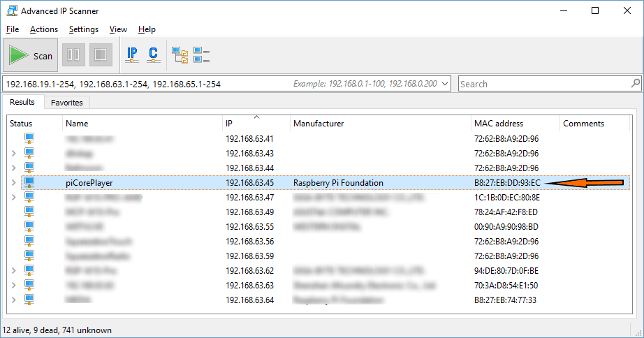Viewport: 644px width, 338px height.
Task: Click the computer icon for 192.168.63.62
Action: [29, 271]
